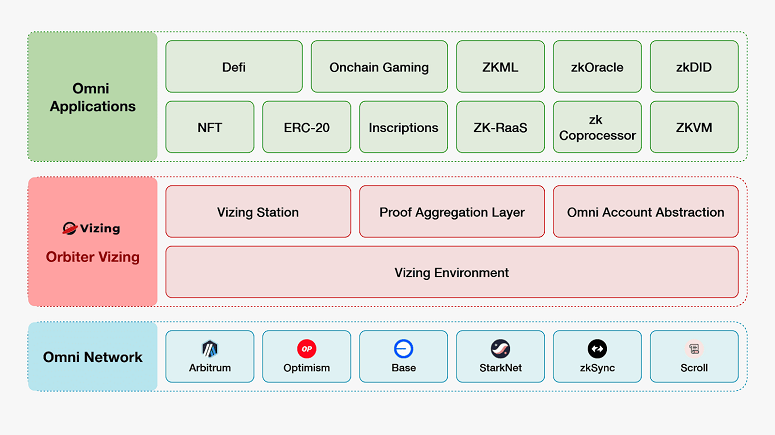Click the Scroll logo icon
The image size is (775, 435).
(694, 349)
